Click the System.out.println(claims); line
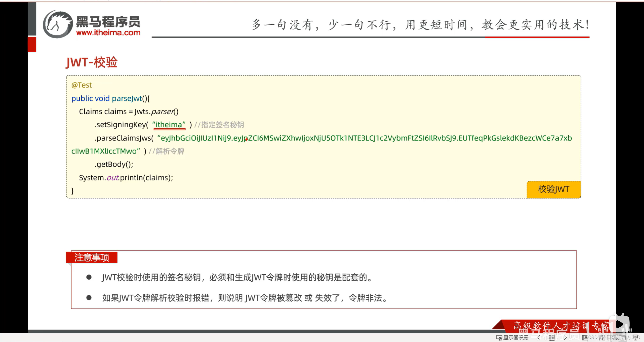 pos(126,178)
